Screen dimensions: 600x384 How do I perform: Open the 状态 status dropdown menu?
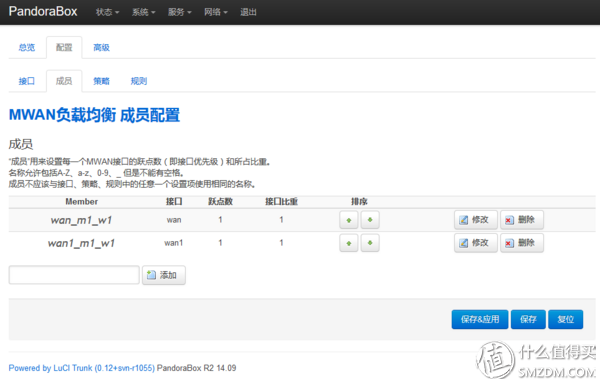pos(108,12)
